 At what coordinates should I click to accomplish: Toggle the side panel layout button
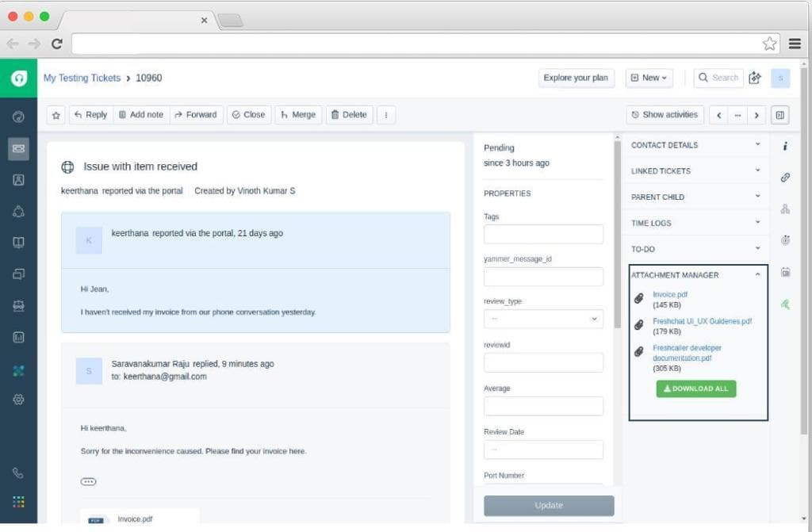tap(780, 115)
